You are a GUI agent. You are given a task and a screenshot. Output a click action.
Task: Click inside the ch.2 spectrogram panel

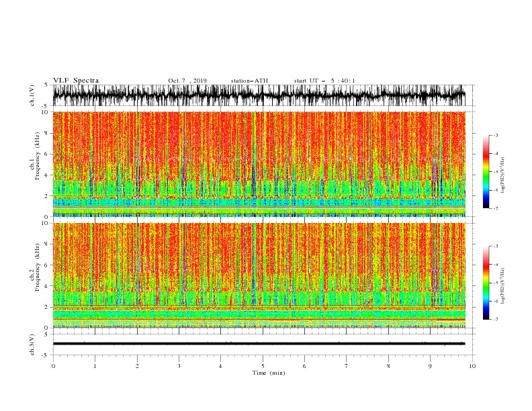[259, 275]
